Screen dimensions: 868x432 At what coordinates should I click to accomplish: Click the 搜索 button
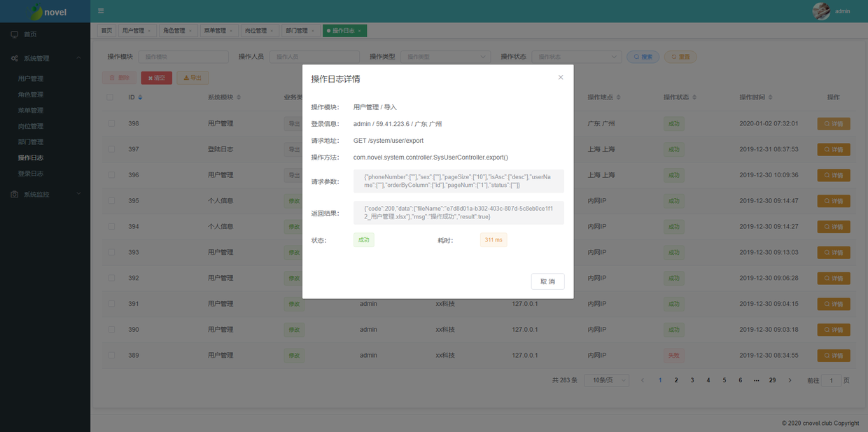pyautogui.click(x=643, y=57)
